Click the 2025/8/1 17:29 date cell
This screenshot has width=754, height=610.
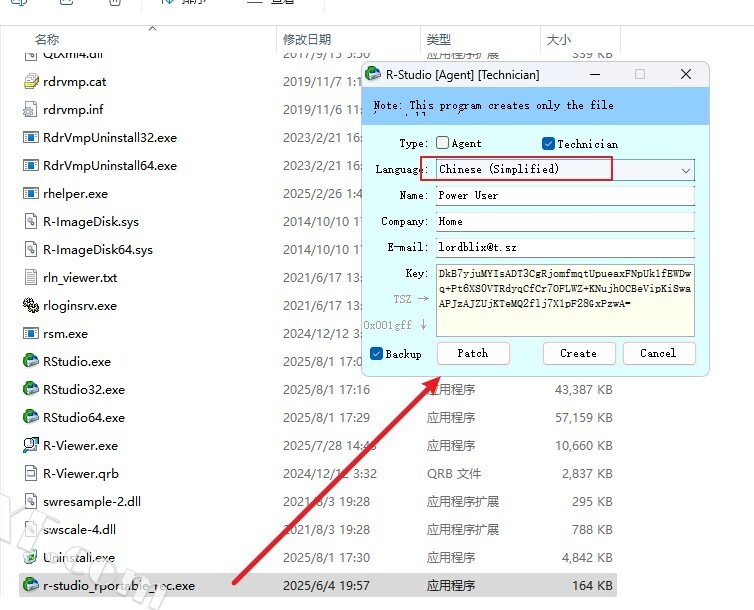pos(327,417)
